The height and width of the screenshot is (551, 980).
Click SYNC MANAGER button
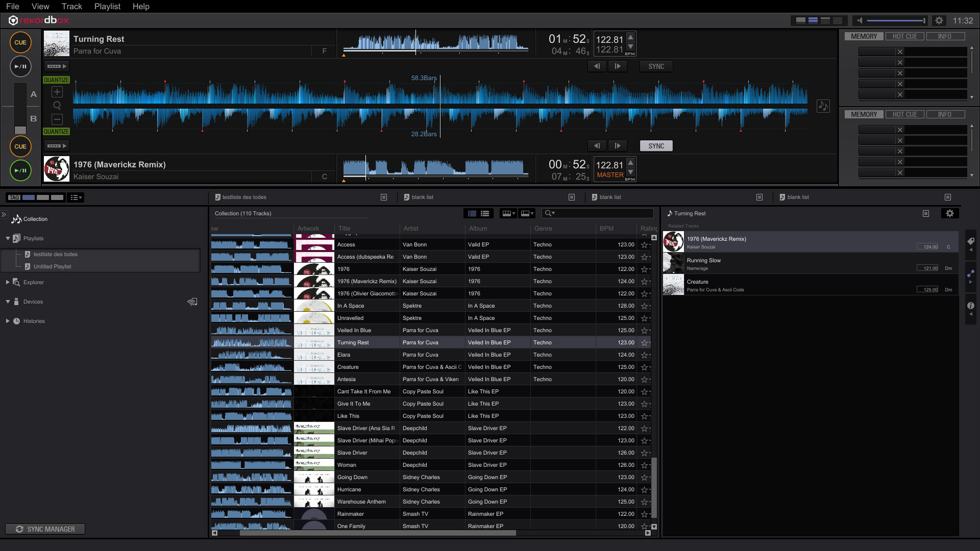45,529
